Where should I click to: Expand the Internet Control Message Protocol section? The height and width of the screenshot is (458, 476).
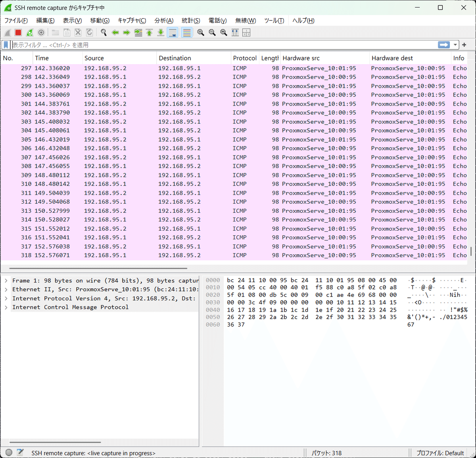(x=6, y=307)
